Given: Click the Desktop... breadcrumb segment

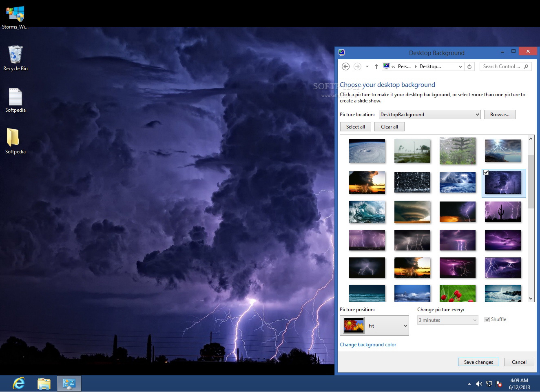Looking at the screenshot, I should (430, 66).
